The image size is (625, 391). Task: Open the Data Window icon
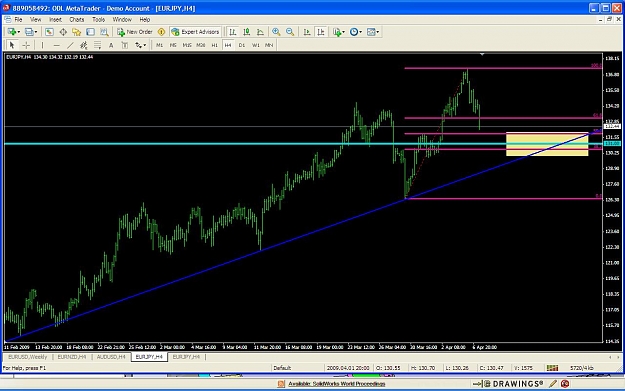click(63, 32)
